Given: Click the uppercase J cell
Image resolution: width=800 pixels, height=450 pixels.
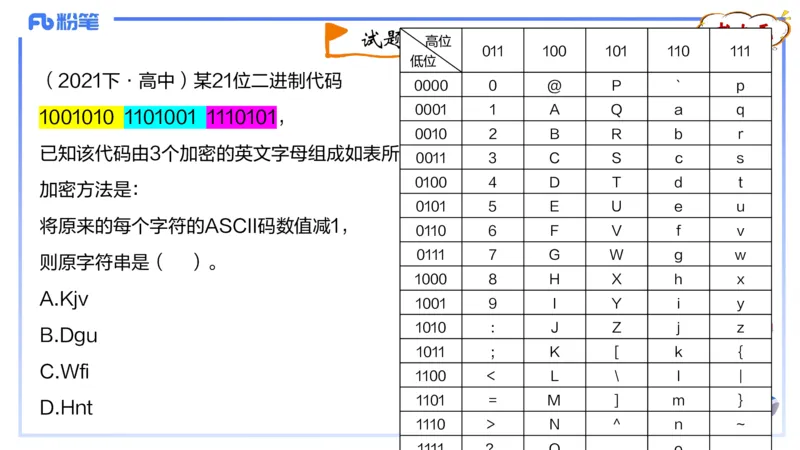Looking at the screenshot, I should [555, 328].
